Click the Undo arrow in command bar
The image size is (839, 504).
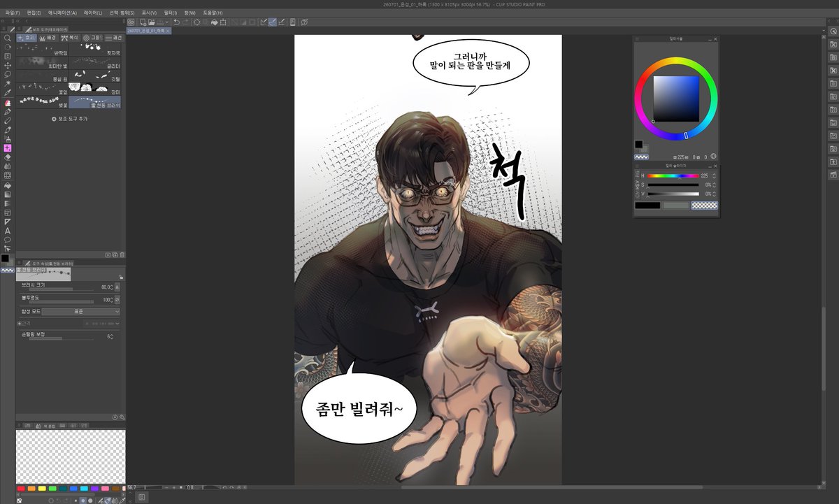176,22
